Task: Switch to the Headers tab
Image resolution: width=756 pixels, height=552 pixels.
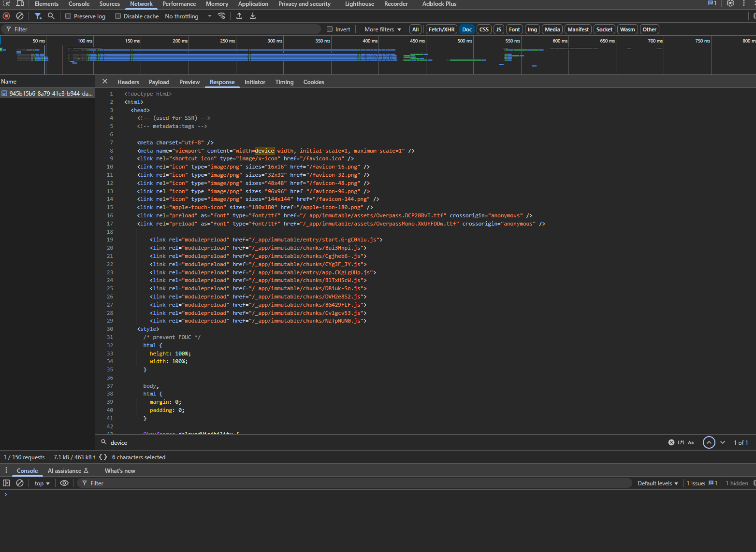Action: (128, 82)
